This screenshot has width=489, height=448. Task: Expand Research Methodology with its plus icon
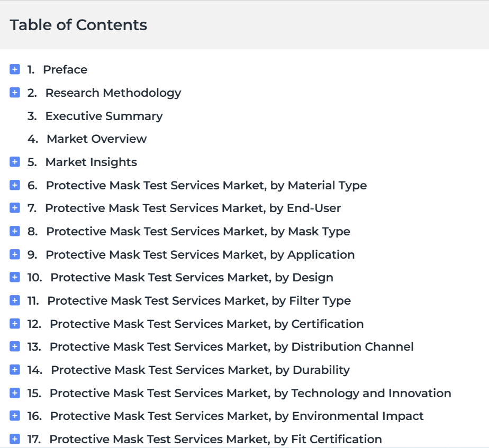point(15,93)
